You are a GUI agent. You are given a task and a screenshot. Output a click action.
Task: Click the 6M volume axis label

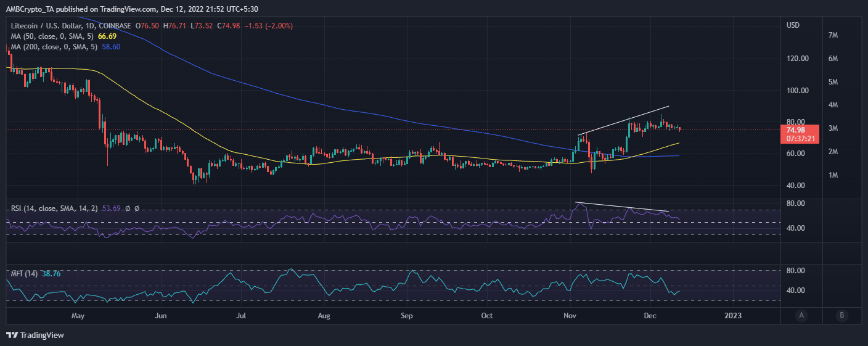coord(833,59)
